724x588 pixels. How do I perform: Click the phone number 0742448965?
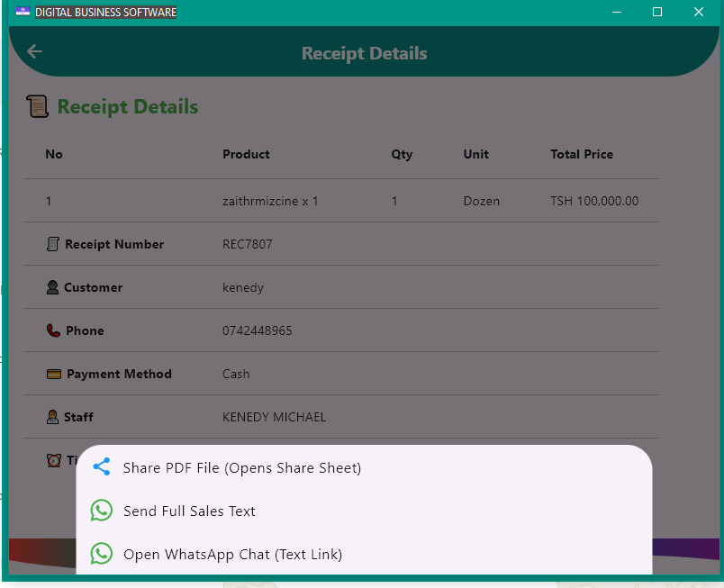point(257,330)
